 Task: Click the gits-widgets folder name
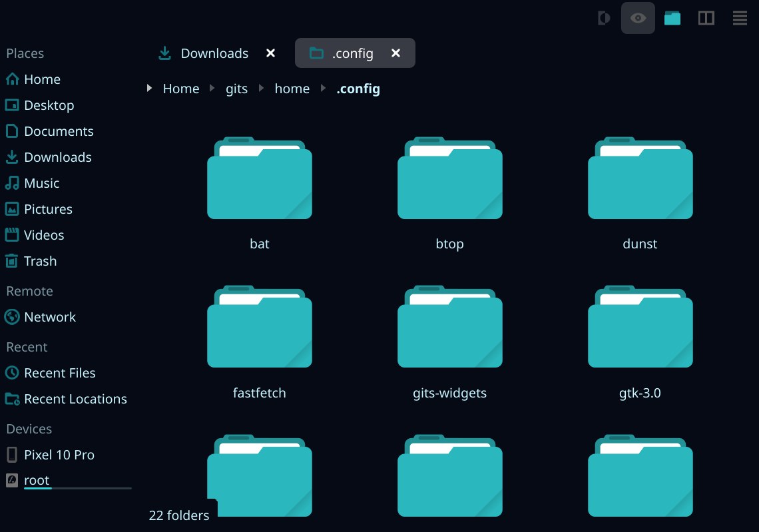[449, 393]
